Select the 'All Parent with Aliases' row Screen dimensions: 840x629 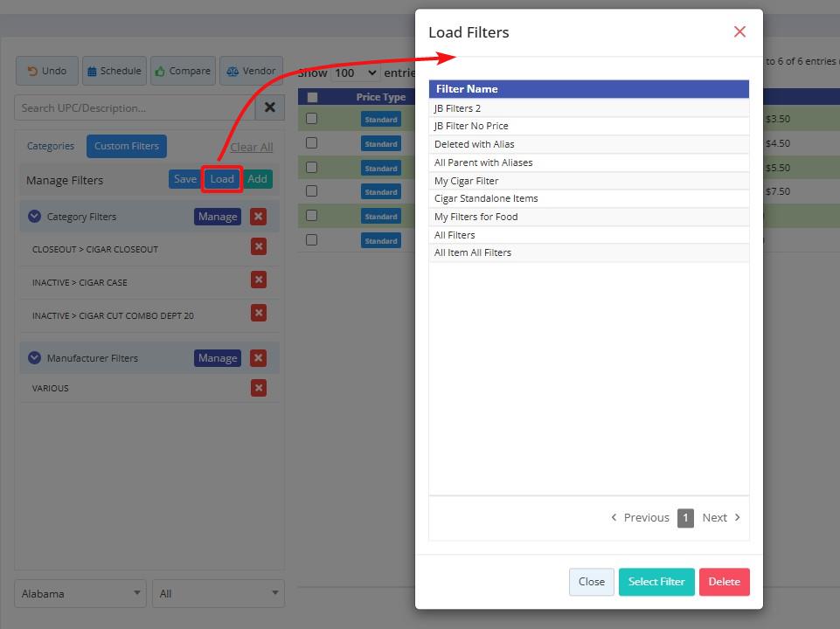point(589,162)
